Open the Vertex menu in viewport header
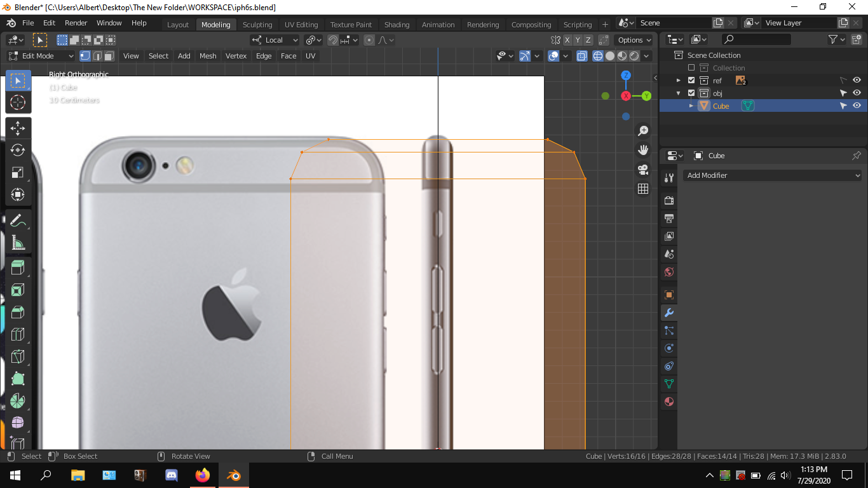Screen dimensions: 868x488 pyautogui.click(x=236, y=56)
